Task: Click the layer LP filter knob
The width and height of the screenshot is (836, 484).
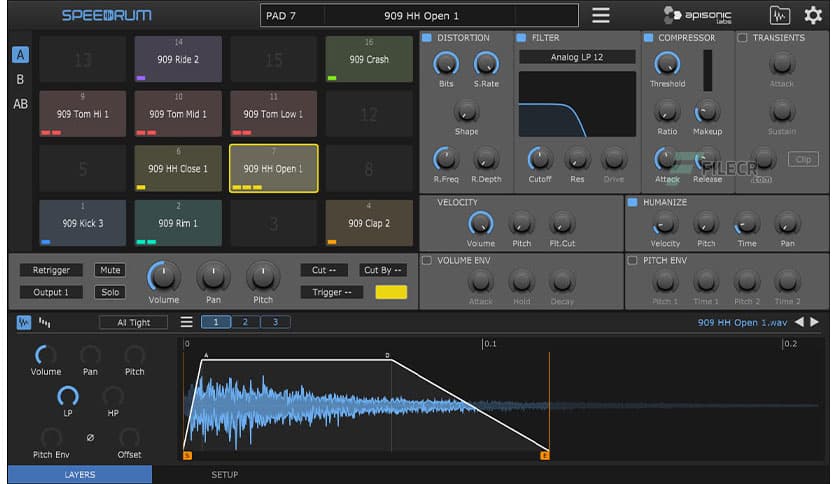Action: [x=68, y=397]
